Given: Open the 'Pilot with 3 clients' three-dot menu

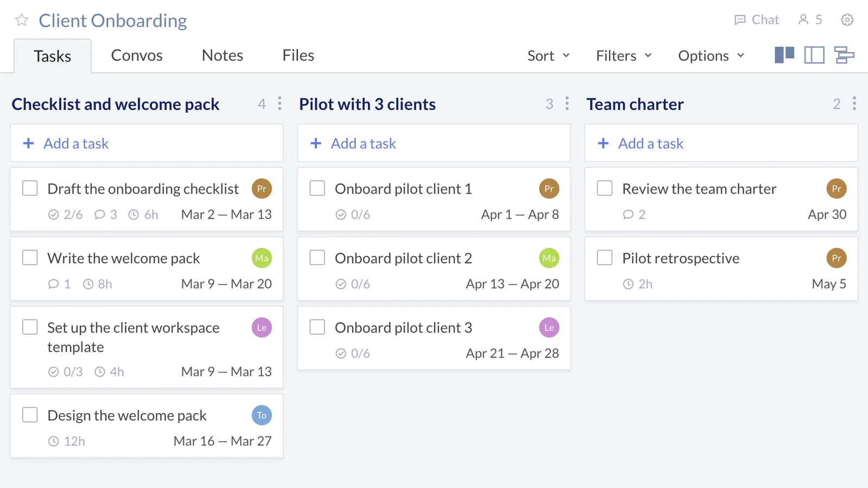Looking at the screenshot, I should [567, 104].
